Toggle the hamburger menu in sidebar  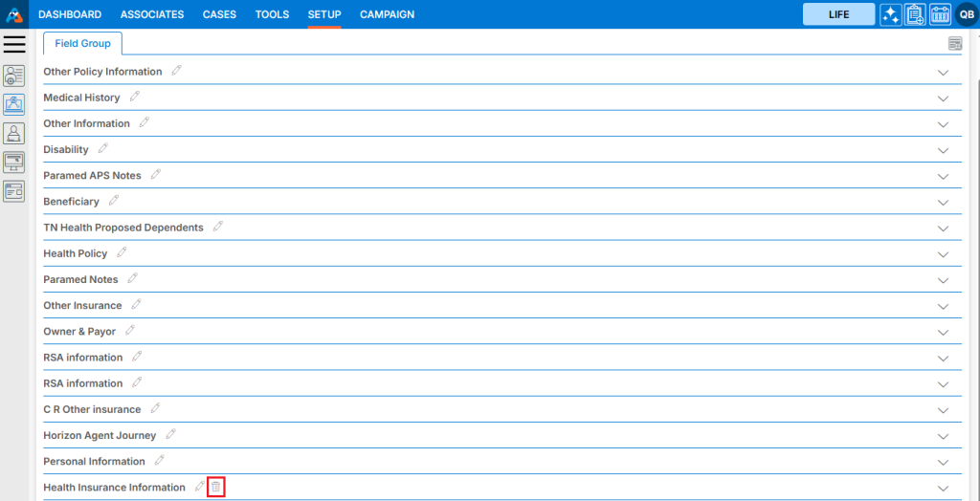(x=14, y=45)
